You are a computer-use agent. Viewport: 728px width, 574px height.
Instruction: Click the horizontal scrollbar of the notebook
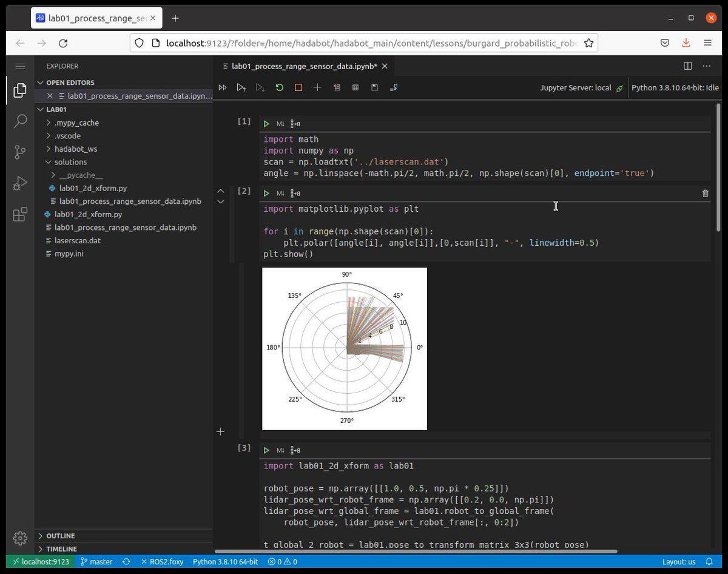(x=416, y=552)
